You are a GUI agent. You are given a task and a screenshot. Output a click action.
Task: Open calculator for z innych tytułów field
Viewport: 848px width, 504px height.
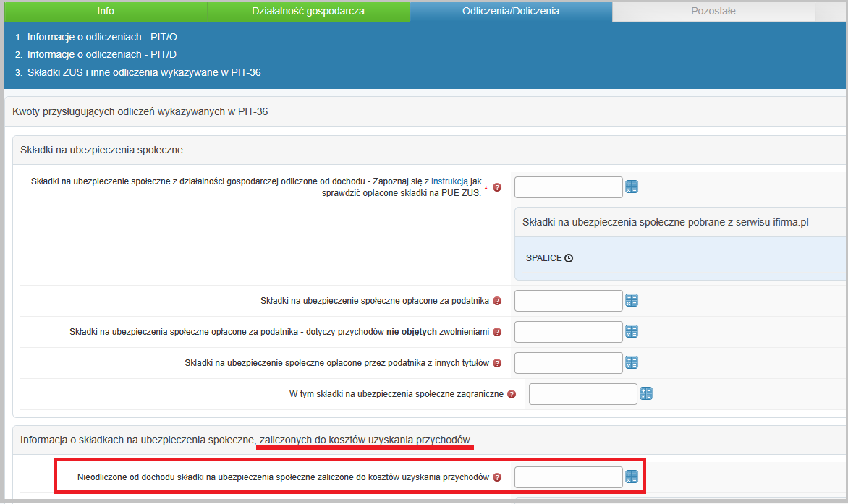pos(632,363)
